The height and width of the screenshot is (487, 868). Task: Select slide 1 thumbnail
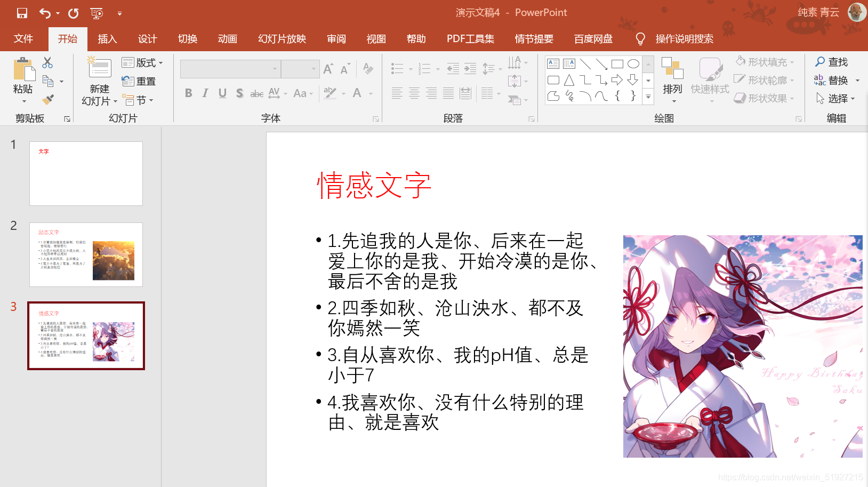click(x=86, y=173)
